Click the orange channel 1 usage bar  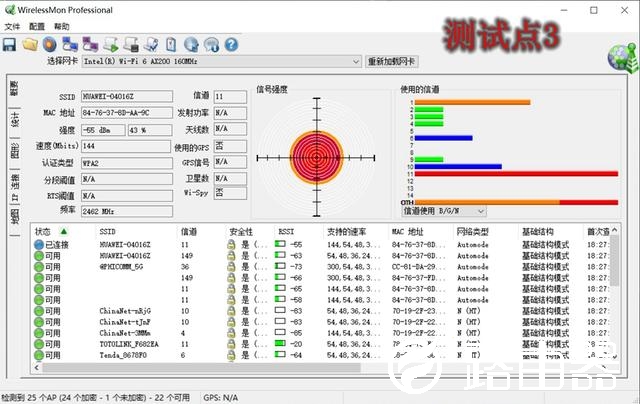click(473, 102)
